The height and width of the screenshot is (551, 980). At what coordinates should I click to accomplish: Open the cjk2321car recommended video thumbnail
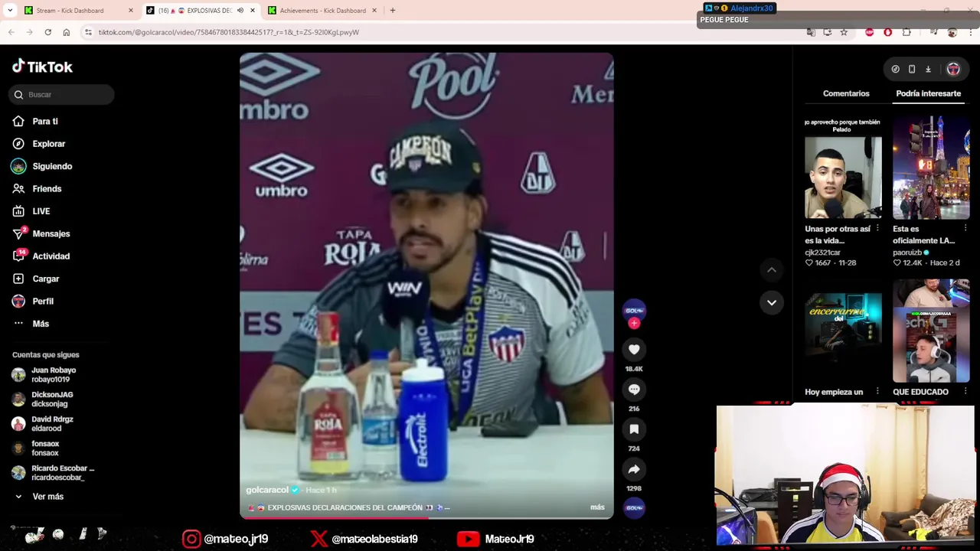[843, 168]
